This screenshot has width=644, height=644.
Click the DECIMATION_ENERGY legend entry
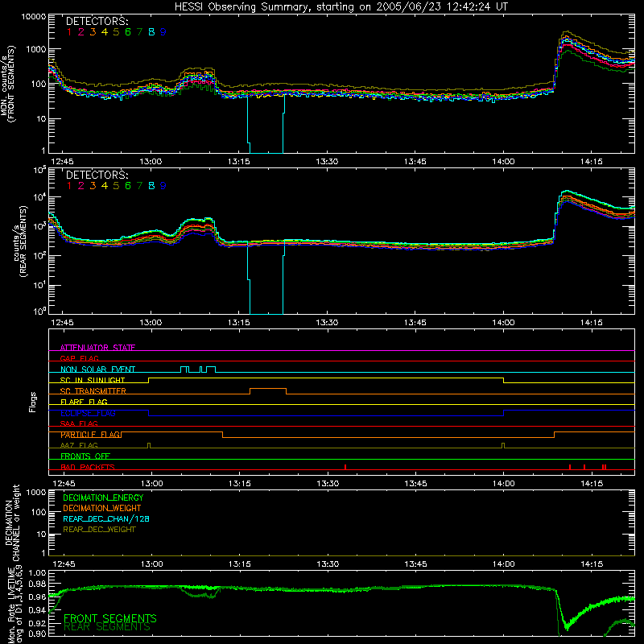point(103,497)
